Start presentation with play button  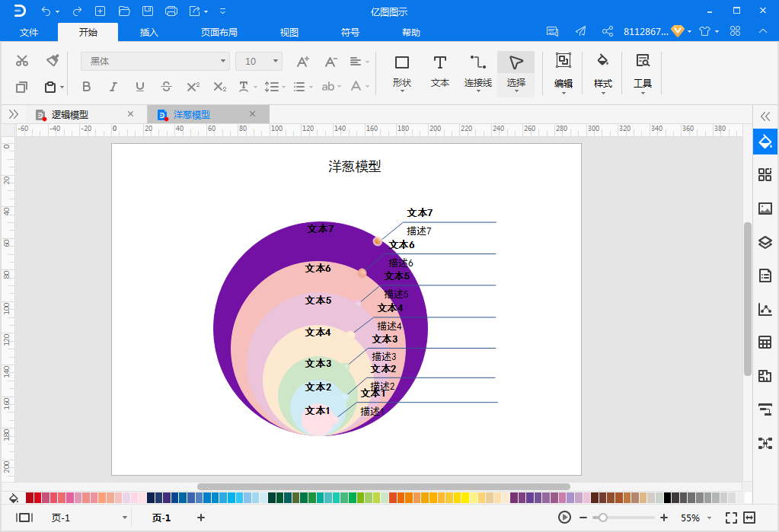[x=564, y=518]
